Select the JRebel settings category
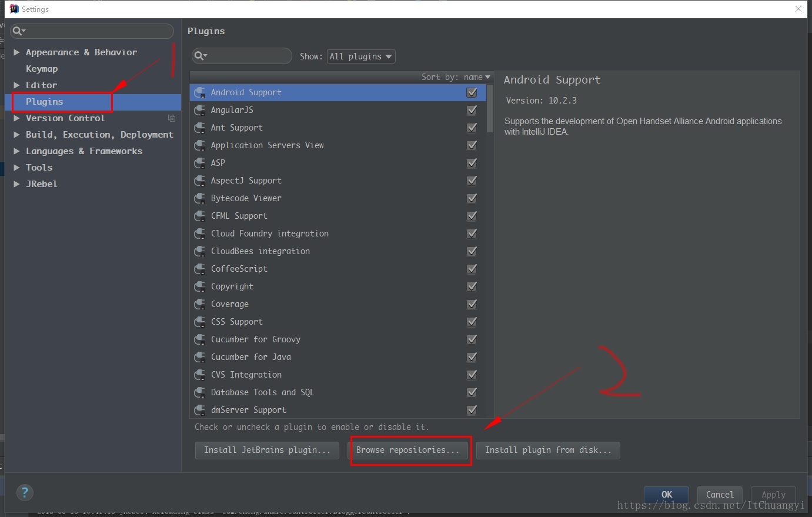 (41, 184)
